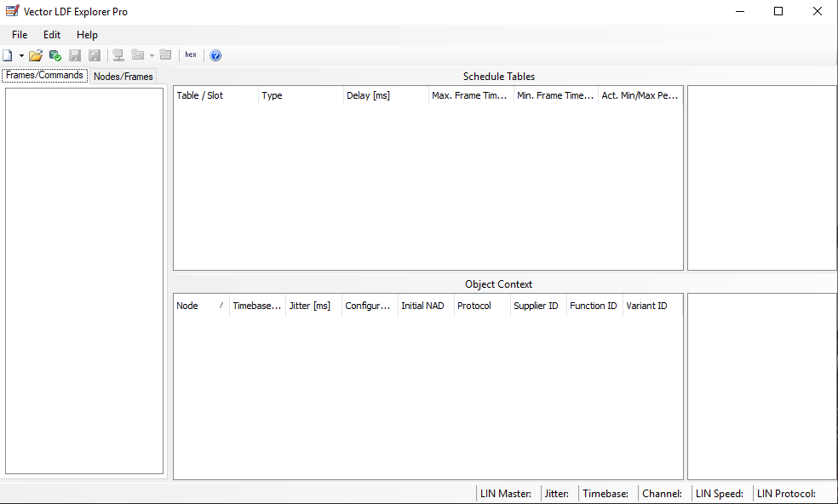
Task: Click the Delay [ms] column header
Action: [386, 95]
